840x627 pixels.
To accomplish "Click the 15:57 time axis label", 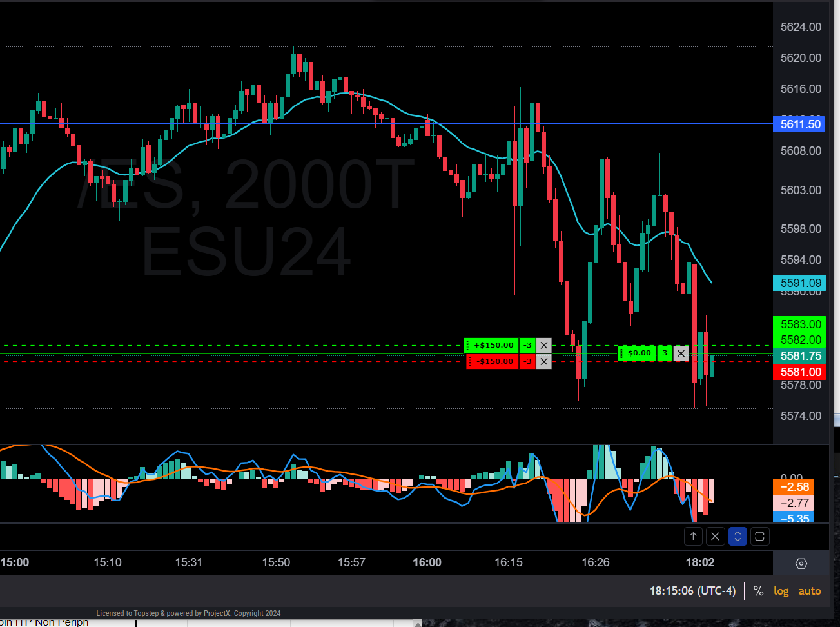I will (351, 562).
